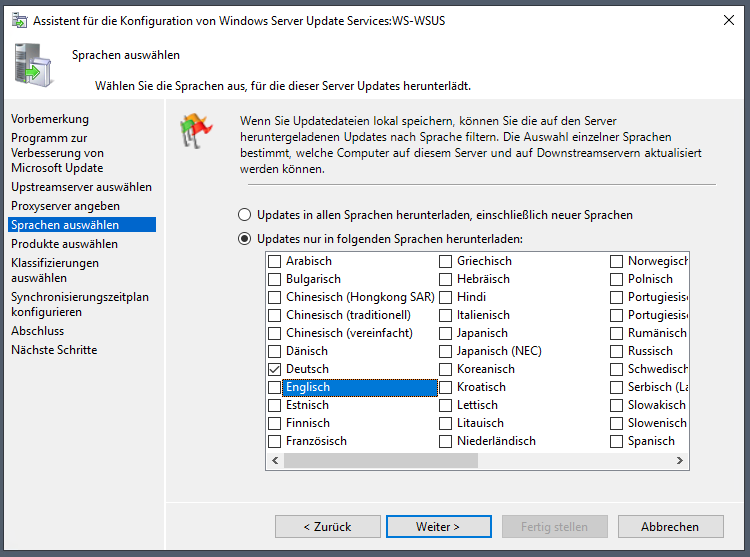Viewport: 750px width, 557px height.
Task: Check the Serbisch language box
Action: click(617, 387)
